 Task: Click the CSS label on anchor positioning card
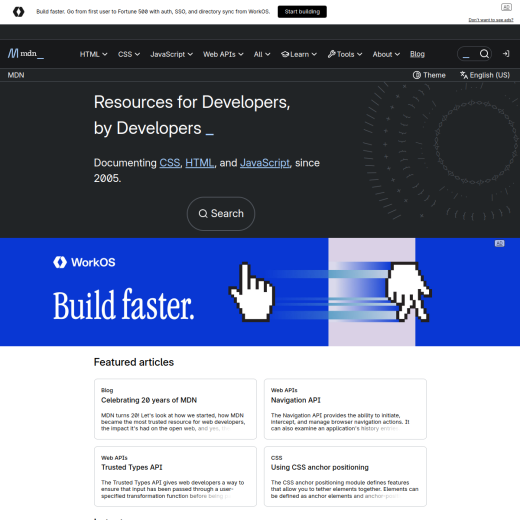pos(276,458)
